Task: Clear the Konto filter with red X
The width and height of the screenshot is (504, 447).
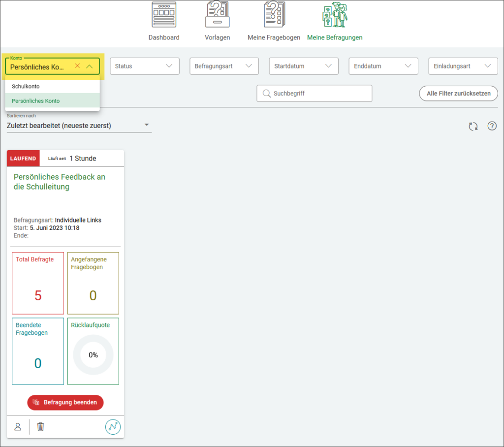Action: (77, 66)
